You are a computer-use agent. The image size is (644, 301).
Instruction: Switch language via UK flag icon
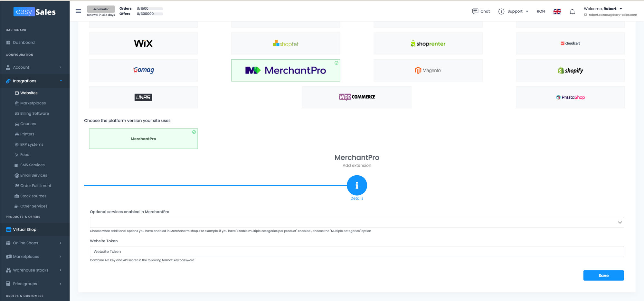557,11
